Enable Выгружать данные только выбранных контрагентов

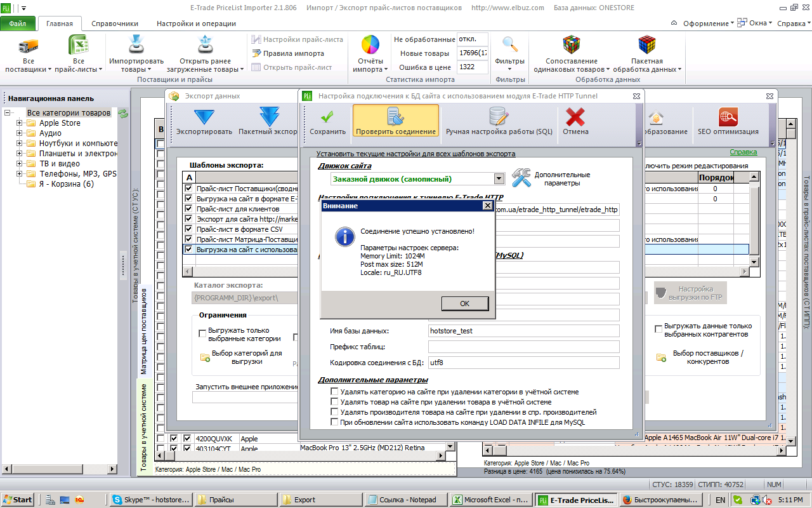coord(659,329)
